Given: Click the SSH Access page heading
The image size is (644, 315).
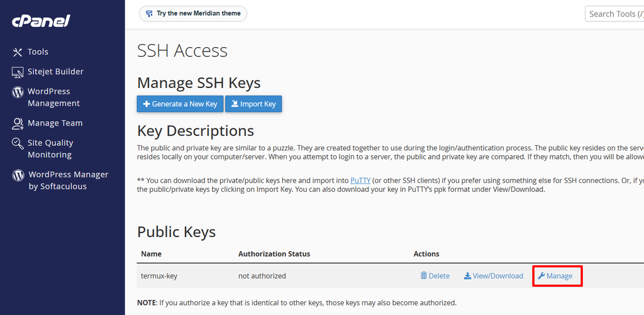Looking at the screenshot, I should 182,51.
